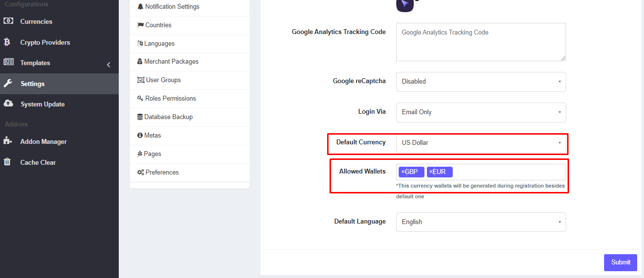644x278 pixels.
Task: Click the Settings wrench icon
Action: point(8,84)
